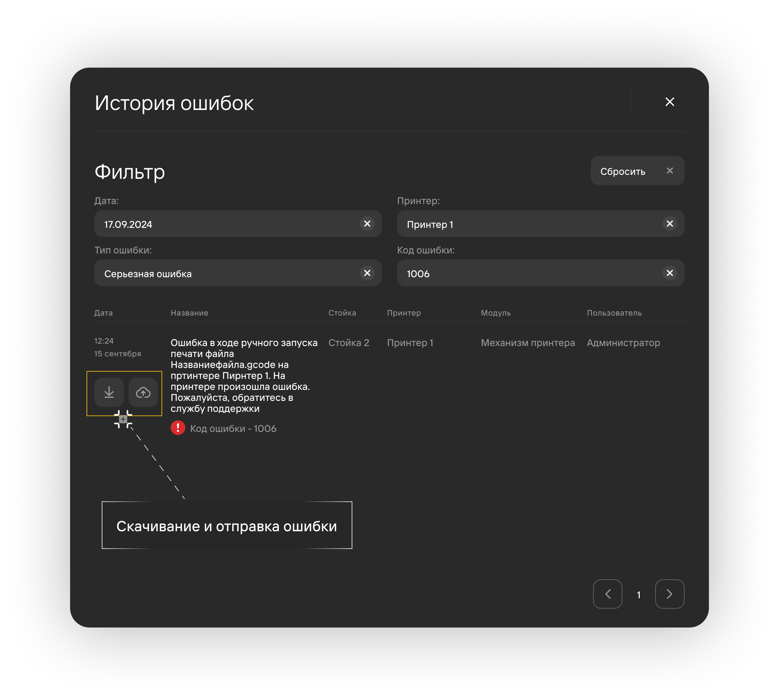Image resolution: width=779 pixels, height=700 pixels.
Task: Clear the Серьезная ошибка filter
Action: tap(367, 273)
